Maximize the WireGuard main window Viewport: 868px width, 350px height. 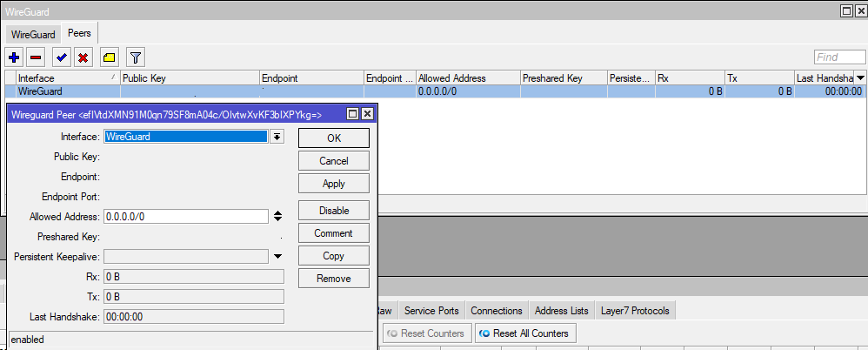(845, 10)
